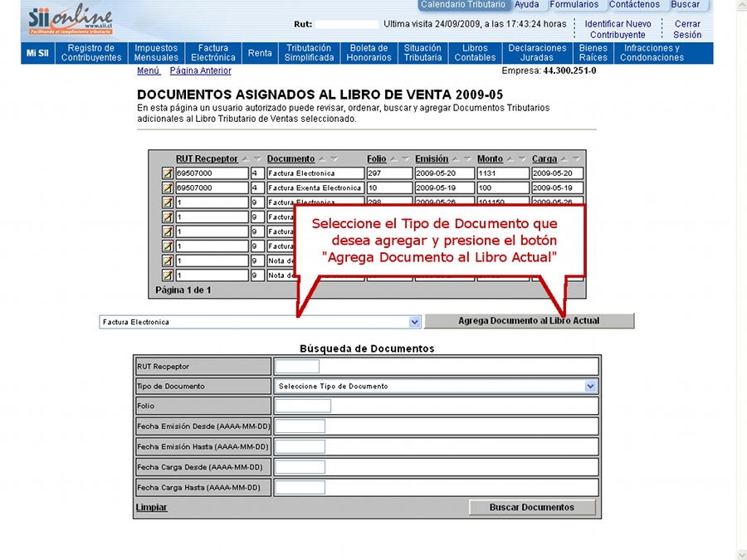Open the Formularios tab

point(574,5)
